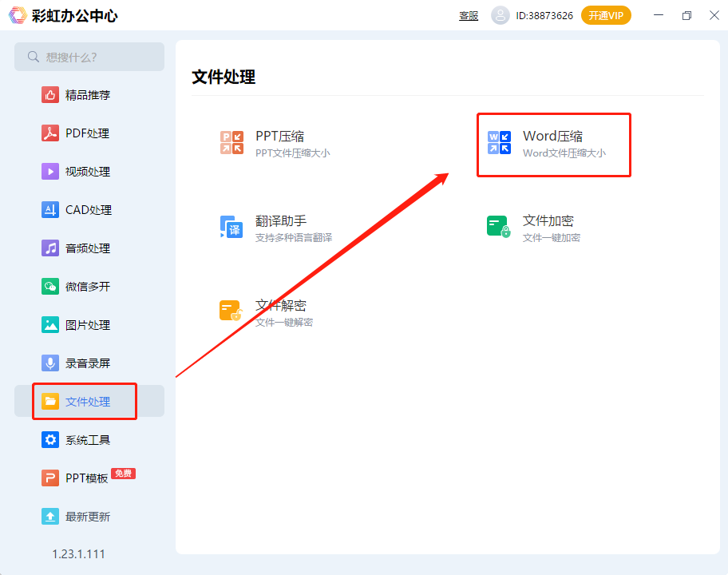Open the 精品推荐 sidebar section
This screenshot has height=575, width=728.
89,95
